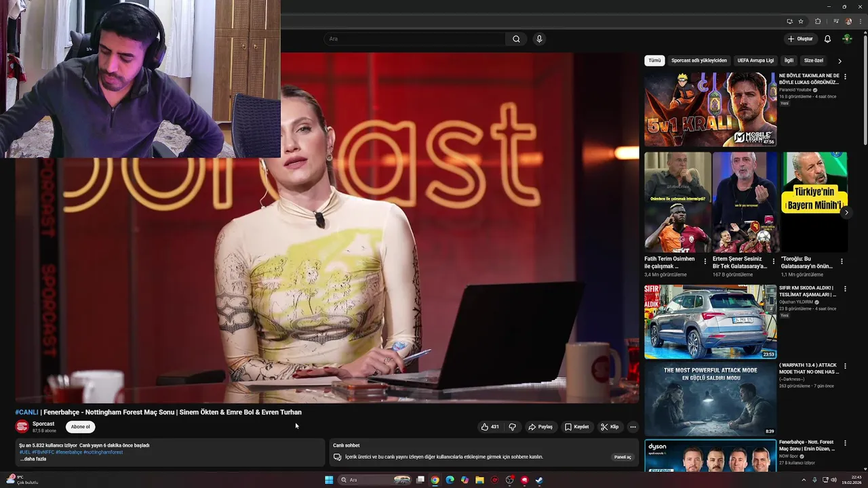868x488 pixels.
Task: Open menu for Fatih Terim Osimhen video
Action: coord(705,261)
